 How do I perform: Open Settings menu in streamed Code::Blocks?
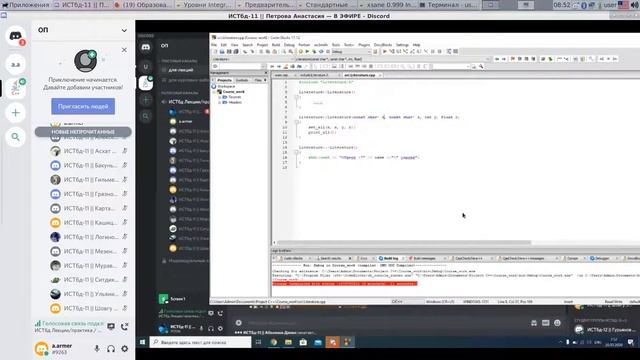[x=402, y=45]
